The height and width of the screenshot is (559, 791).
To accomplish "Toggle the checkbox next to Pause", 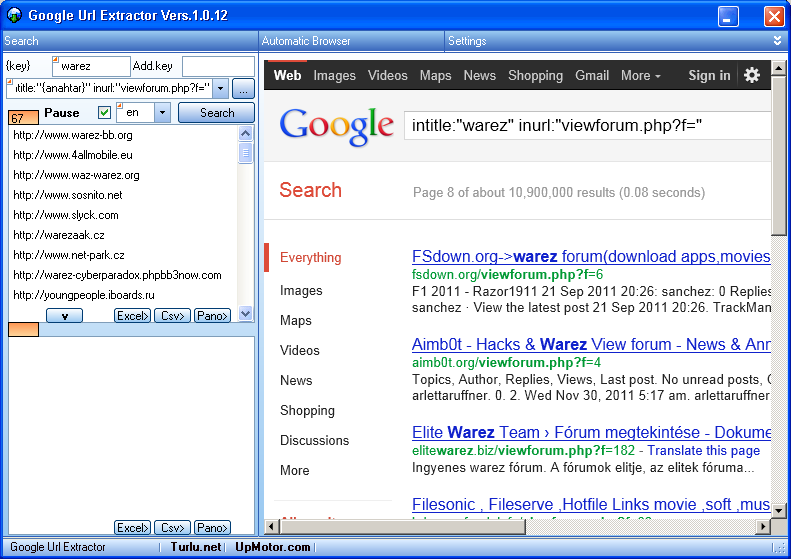I will click(104, 113).
